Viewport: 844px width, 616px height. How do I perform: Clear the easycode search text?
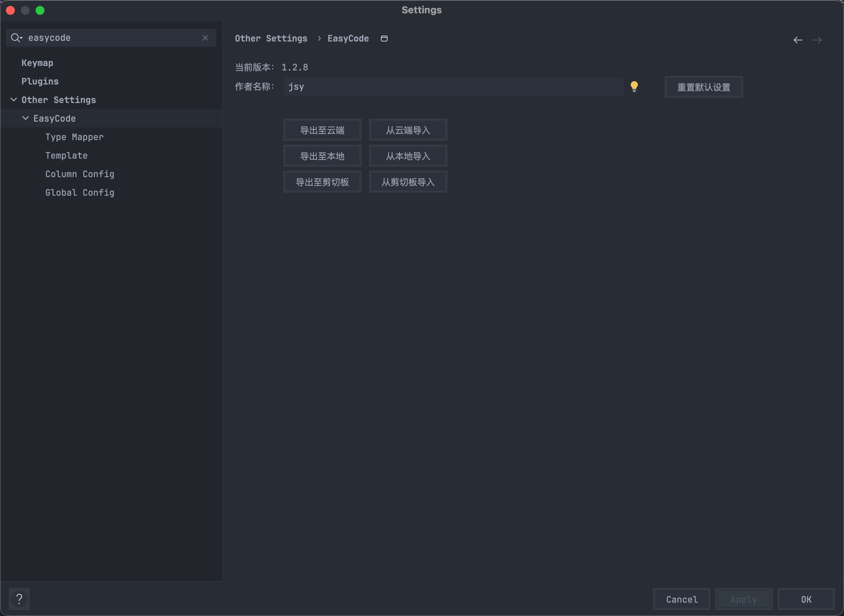tap(205, 38)
